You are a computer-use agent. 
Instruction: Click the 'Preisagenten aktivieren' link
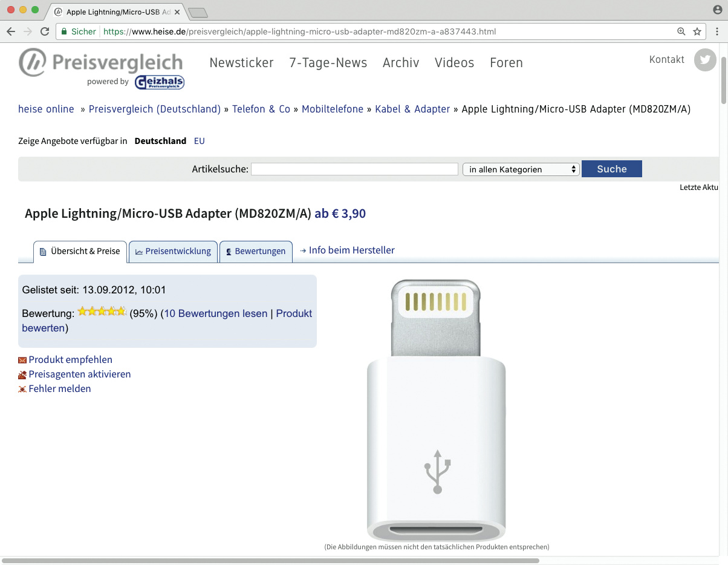point(80,374)
